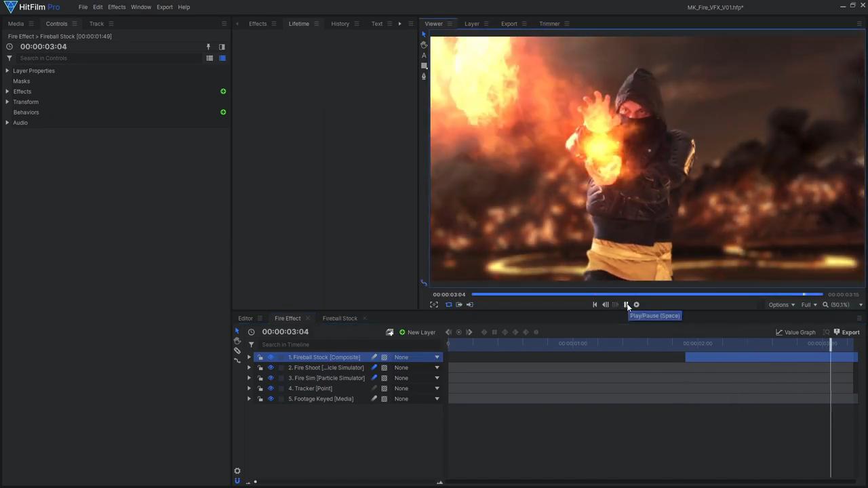Click the split-view icon in Controls panel
This screenshot has width=868, height=488.
(x=222, y=47)
